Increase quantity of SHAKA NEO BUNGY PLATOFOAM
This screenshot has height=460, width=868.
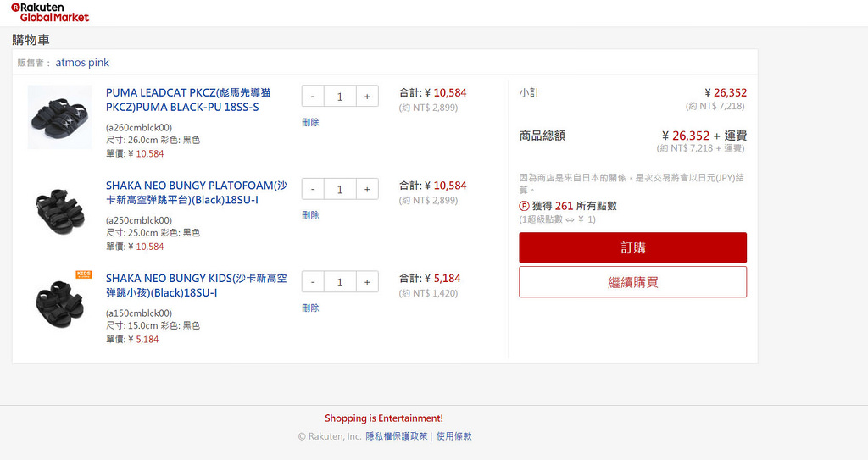click(x=367, y=189)
